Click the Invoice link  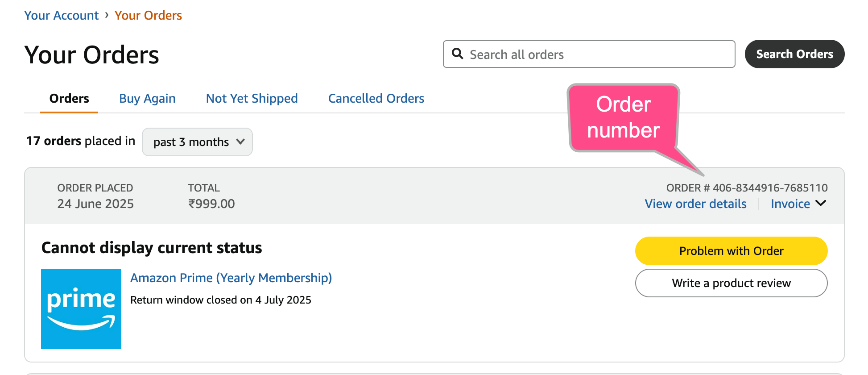(x=790, y=204)
